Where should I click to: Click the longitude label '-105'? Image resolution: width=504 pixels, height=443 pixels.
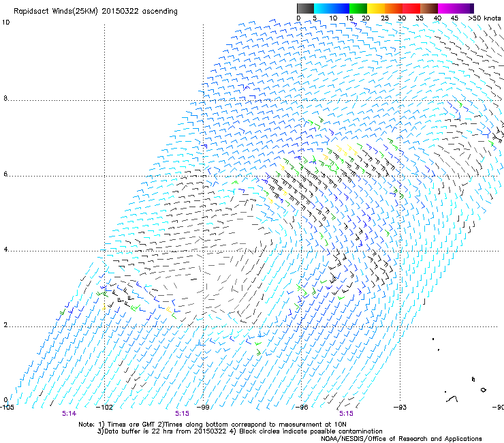tap(7, 408)
